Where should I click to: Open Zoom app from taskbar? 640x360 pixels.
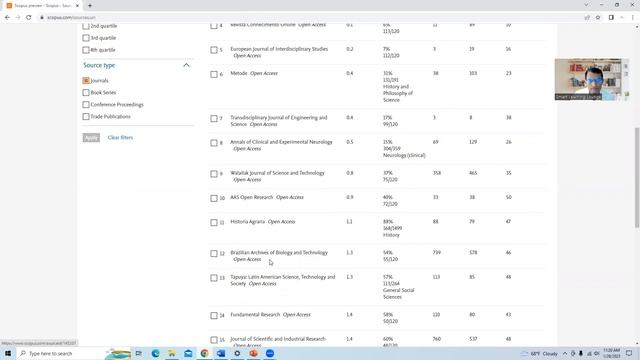tap(270, 353)
